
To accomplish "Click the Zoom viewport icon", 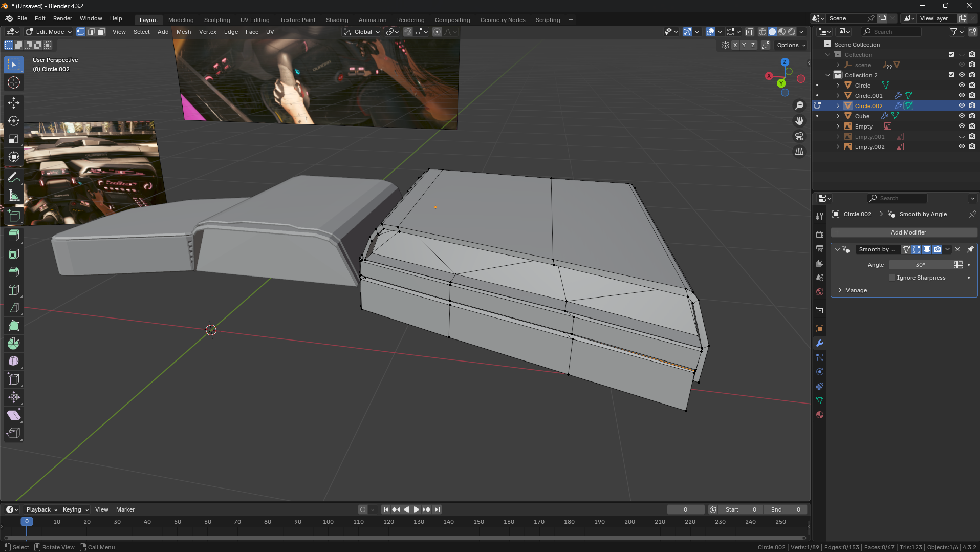I will click(799, 105).
